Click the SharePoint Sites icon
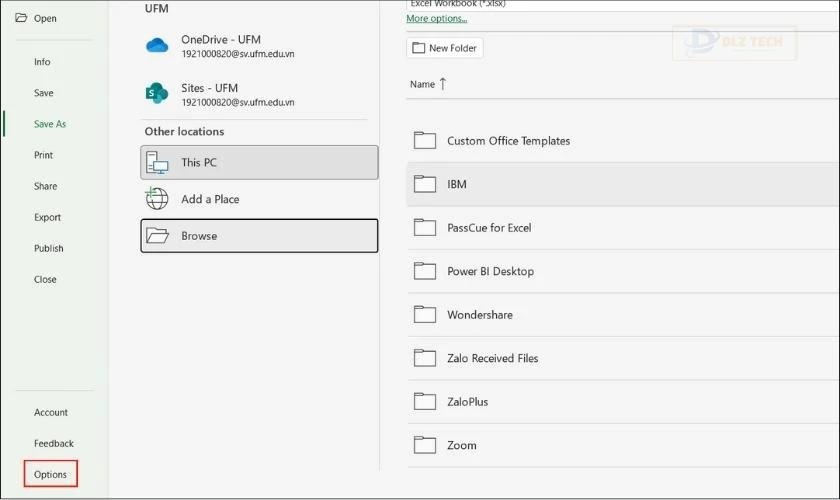The image size is (840, 500). [157, 93]
